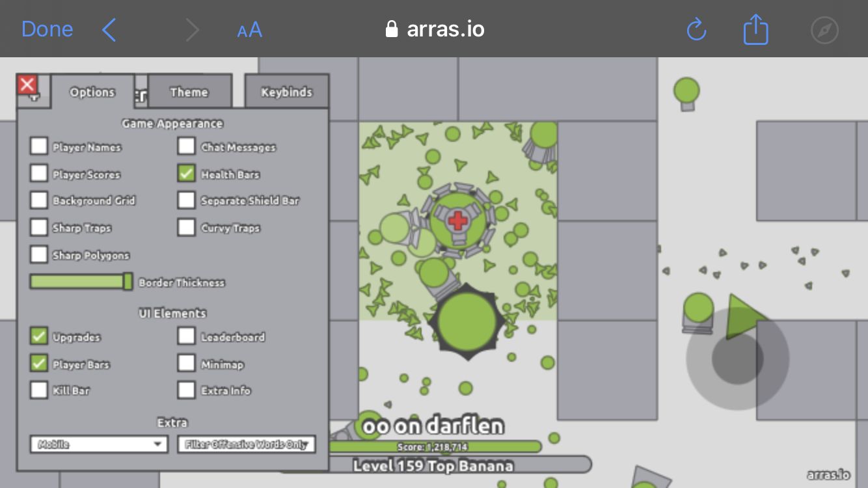The height and width of the screenshot is (488, 868).
Task: Switch to the Theme tab
Action: click(x=189, y=92)
